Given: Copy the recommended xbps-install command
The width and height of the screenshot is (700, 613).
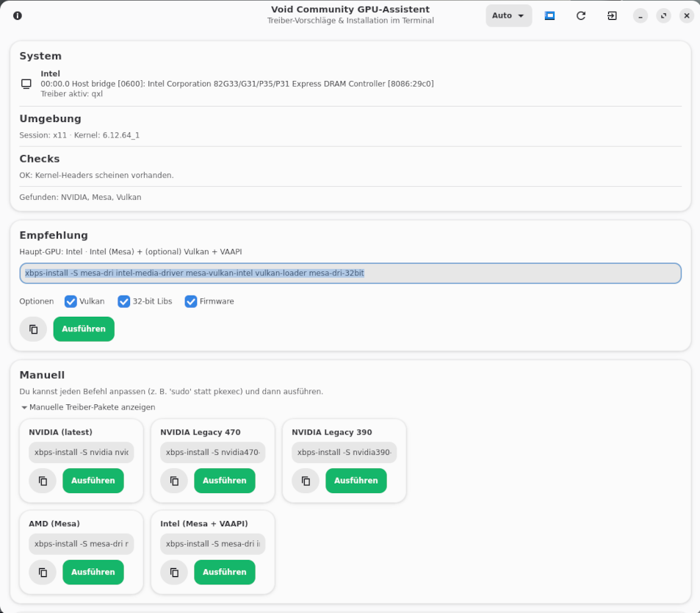Looking at the screenshot, I should click(x=33, y=329).
